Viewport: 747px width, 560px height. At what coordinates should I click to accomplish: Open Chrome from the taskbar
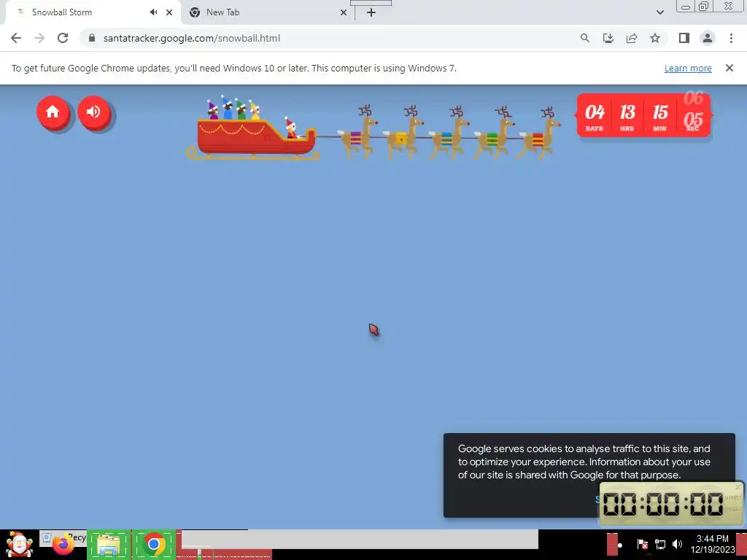tap(153, 544)
